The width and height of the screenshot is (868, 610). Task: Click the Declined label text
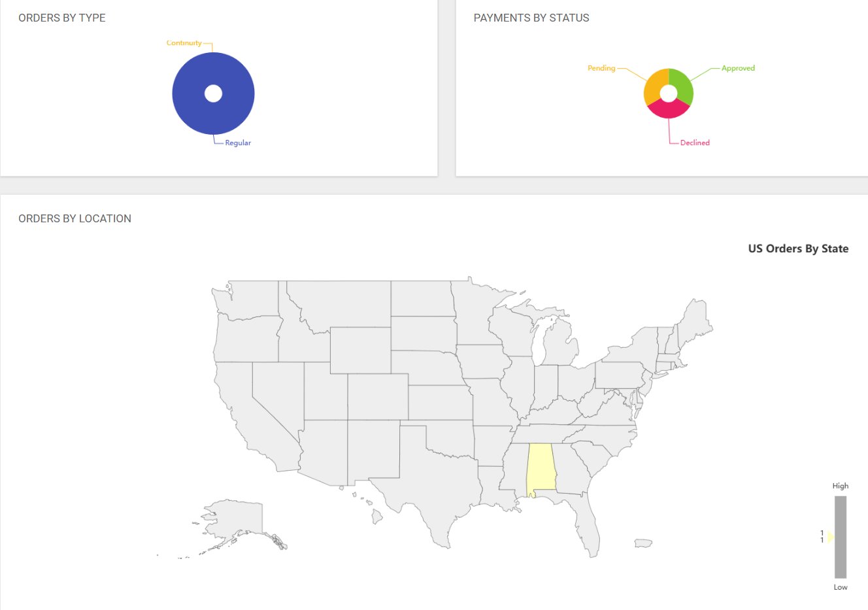(694, 143)
